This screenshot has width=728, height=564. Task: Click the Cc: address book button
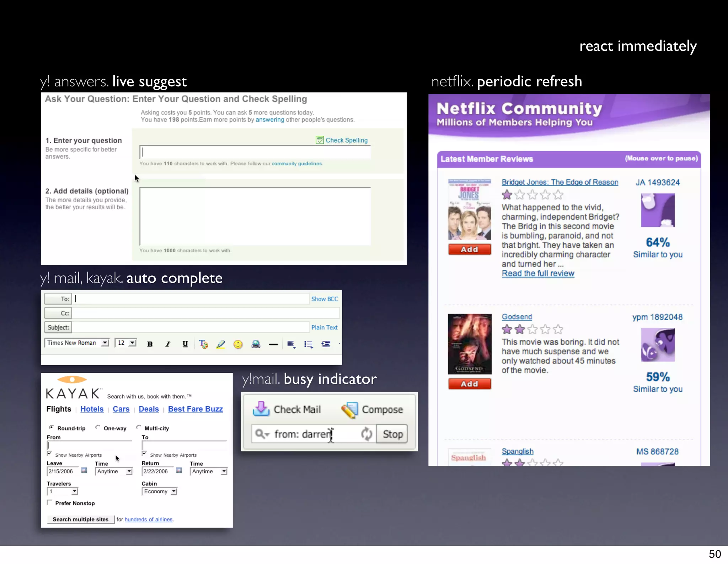58,313
